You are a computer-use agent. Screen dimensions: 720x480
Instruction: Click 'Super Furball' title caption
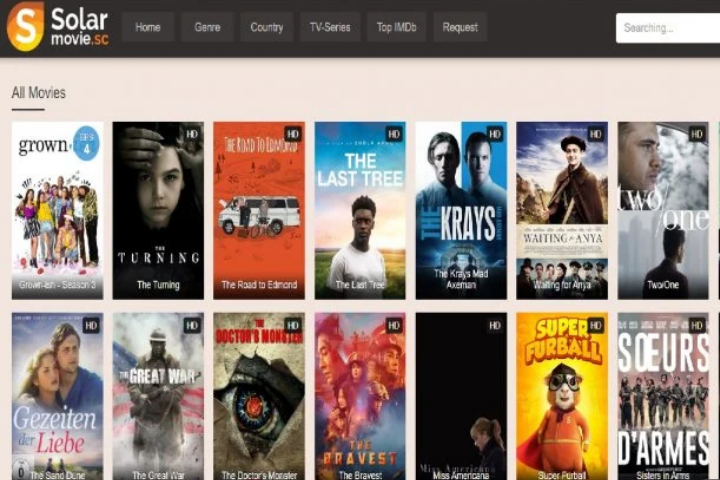(x=562, y=475)
